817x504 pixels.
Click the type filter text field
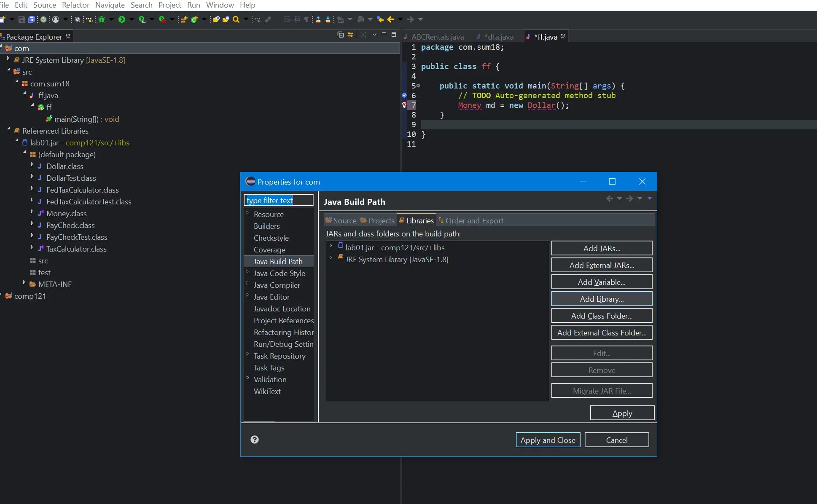[279, 200]
